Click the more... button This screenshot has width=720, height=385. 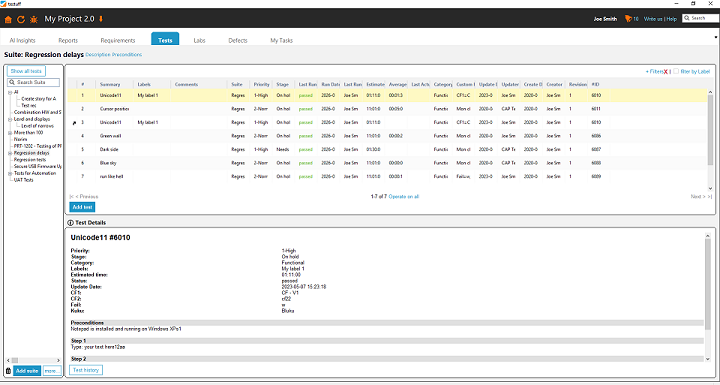click(52, 371)
